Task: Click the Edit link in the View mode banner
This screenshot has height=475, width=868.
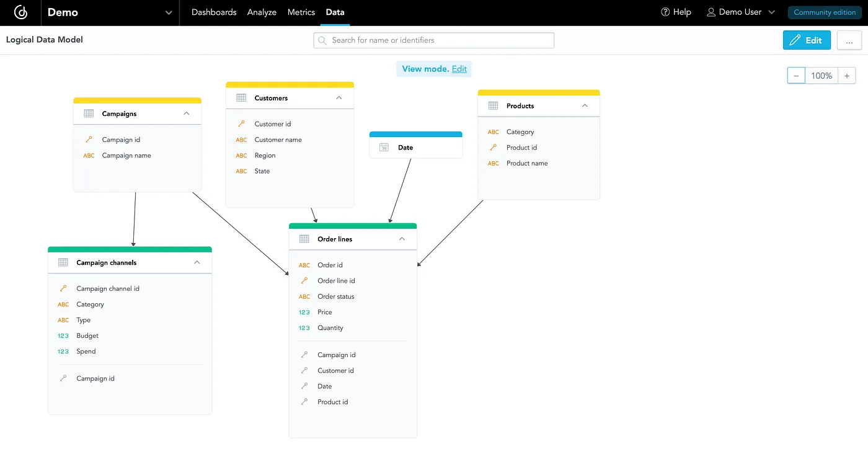Action: tap(459, 69)
